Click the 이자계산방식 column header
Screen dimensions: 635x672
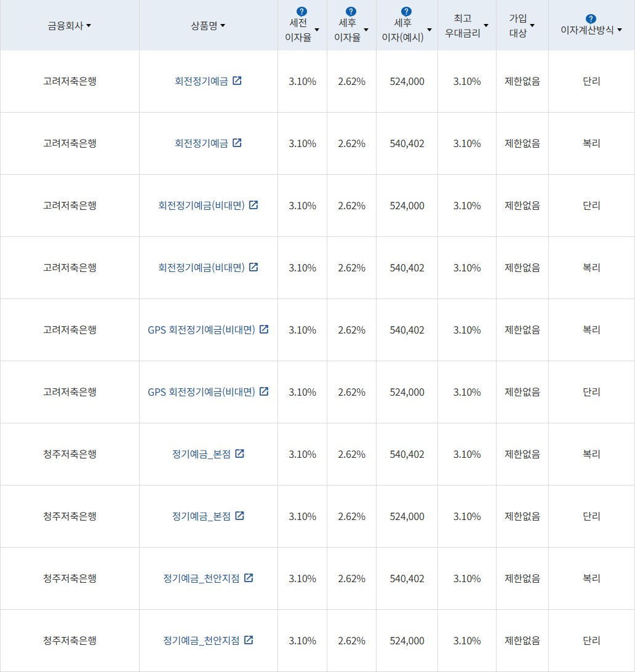(586, 28)
